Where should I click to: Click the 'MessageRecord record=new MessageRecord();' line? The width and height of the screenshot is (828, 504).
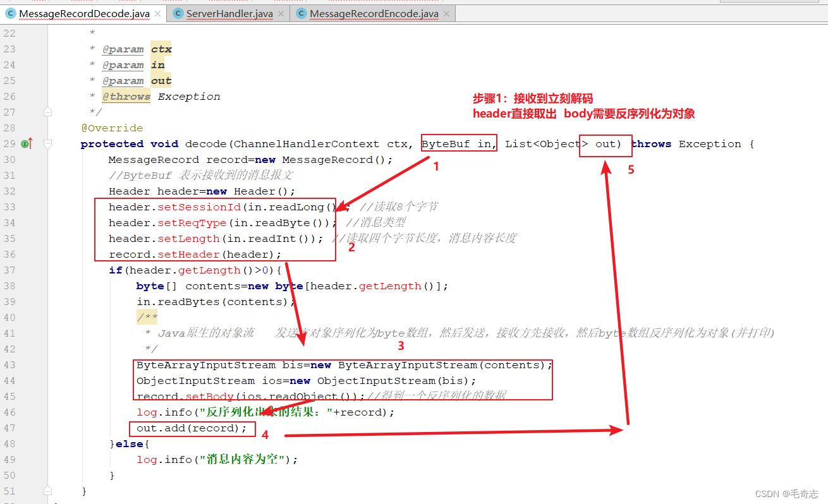pos(250,160)
